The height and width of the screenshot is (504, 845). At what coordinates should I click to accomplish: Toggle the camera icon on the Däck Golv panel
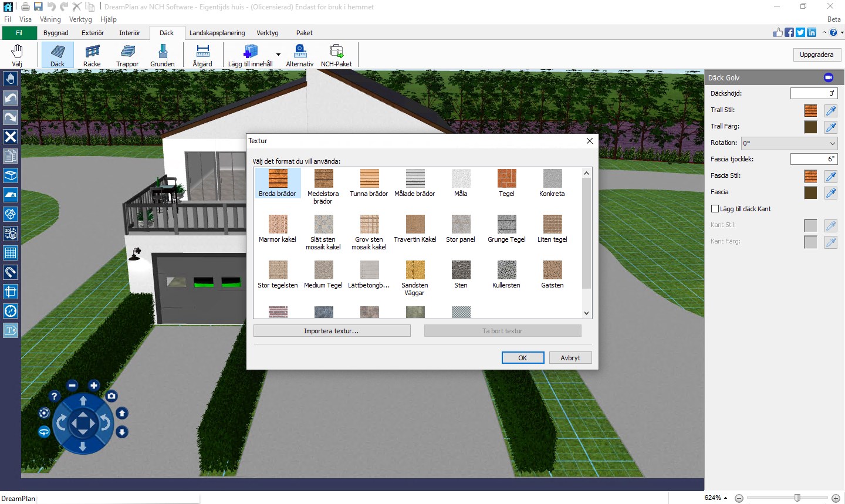pyautogui.click(x=829, y=77)
